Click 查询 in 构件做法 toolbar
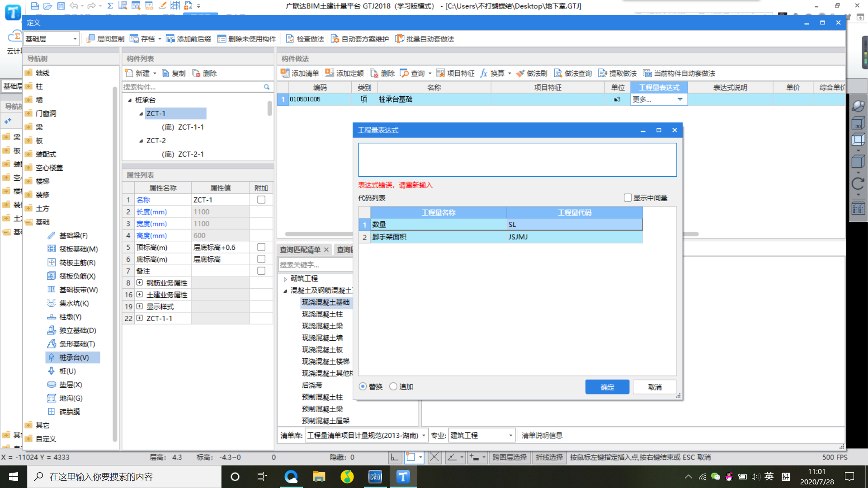 415,73
